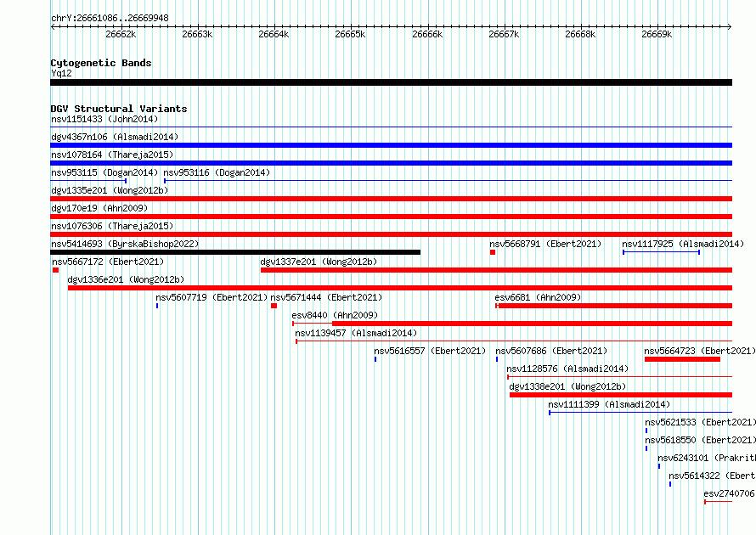The width and height of the screenshot is (756, 535).
Task: Click the 26669k ruler position
Action: click(657, 34)
